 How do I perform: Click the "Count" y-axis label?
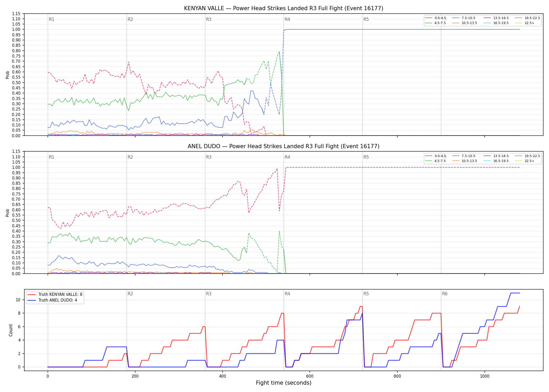(x=11, y=330)
